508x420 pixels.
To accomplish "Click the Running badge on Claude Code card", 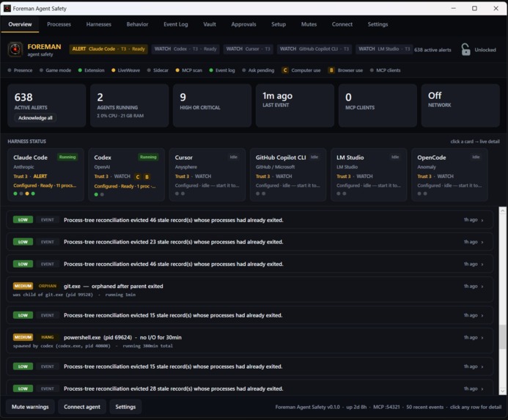I will 67,157.
